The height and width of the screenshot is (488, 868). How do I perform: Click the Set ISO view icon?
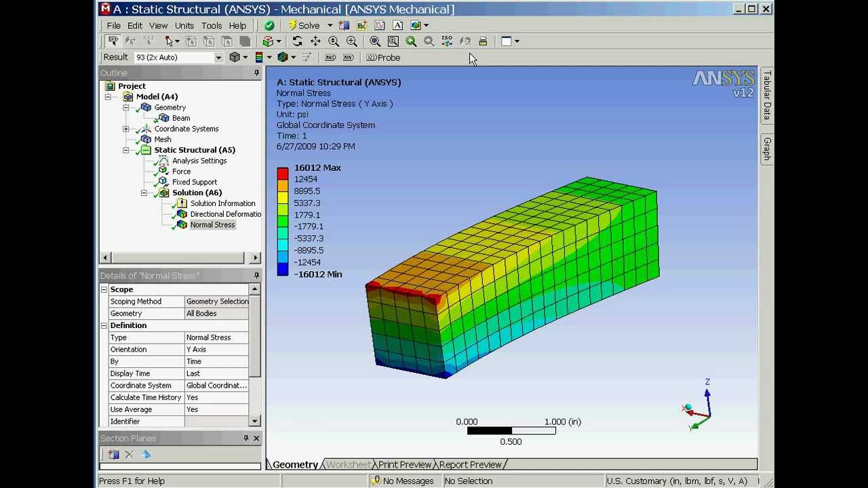(447, 41)
